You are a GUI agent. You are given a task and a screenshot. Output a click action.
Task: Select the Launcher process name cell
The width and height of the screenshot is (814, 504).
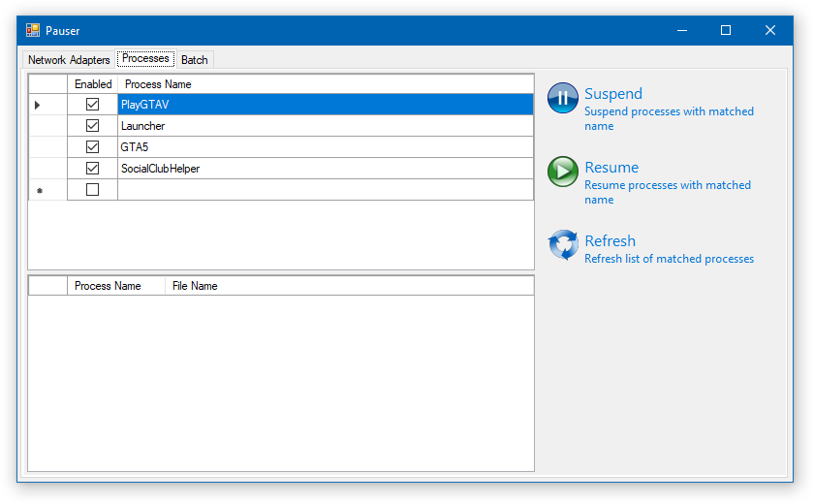(x=326, y=126)
